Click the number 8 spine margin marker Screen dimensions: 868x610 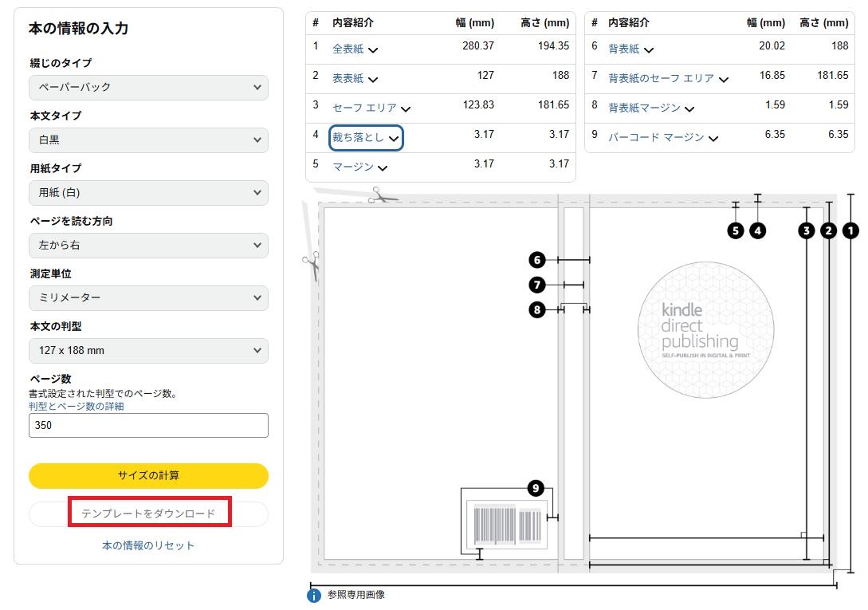(537, 309)
